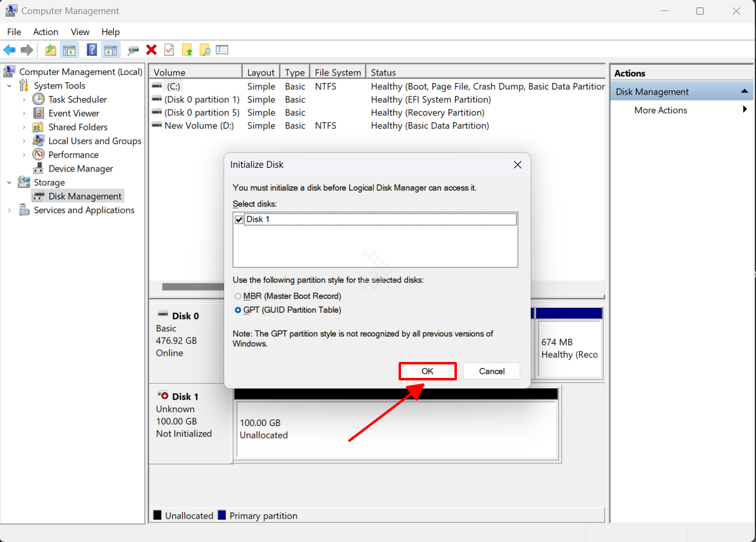Collapse the System Tools tree node
The height and width of the screenshot is (542, 756).
[10, 86]
